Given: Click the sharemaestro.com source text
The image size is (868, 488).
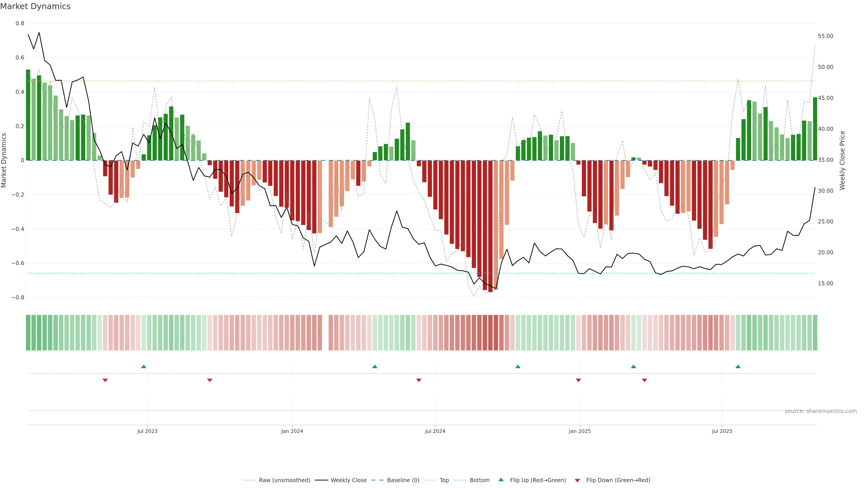Looking at the screenshot, I should (x=821, y=411).
